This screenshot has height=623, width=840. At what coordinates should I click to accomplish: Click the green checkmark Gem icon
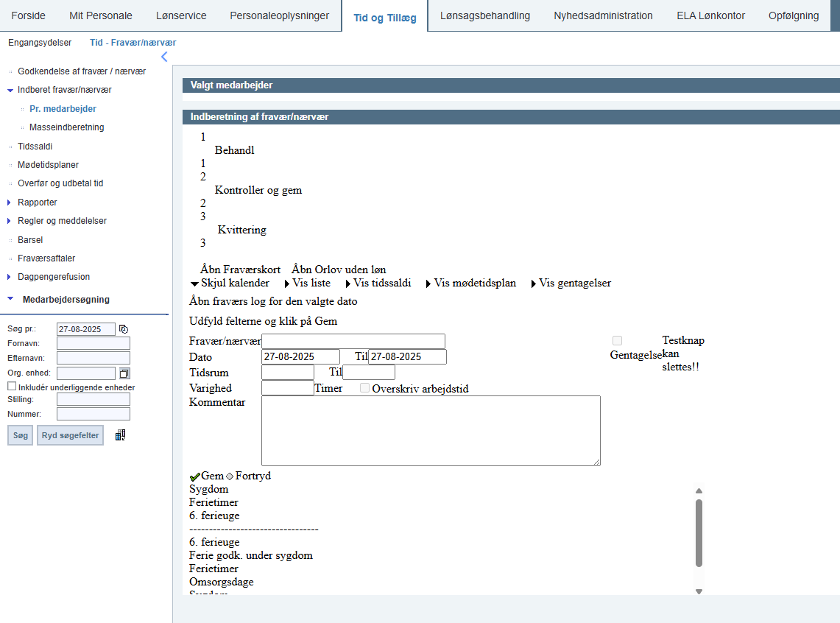tap(195, 476)
